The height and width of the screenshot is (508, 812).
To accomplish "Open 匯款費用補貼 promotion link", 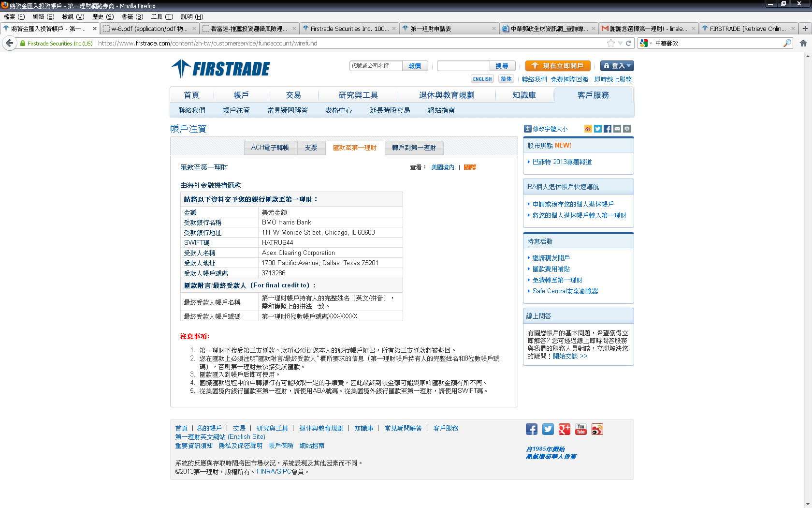I will (x=551, y=269).
